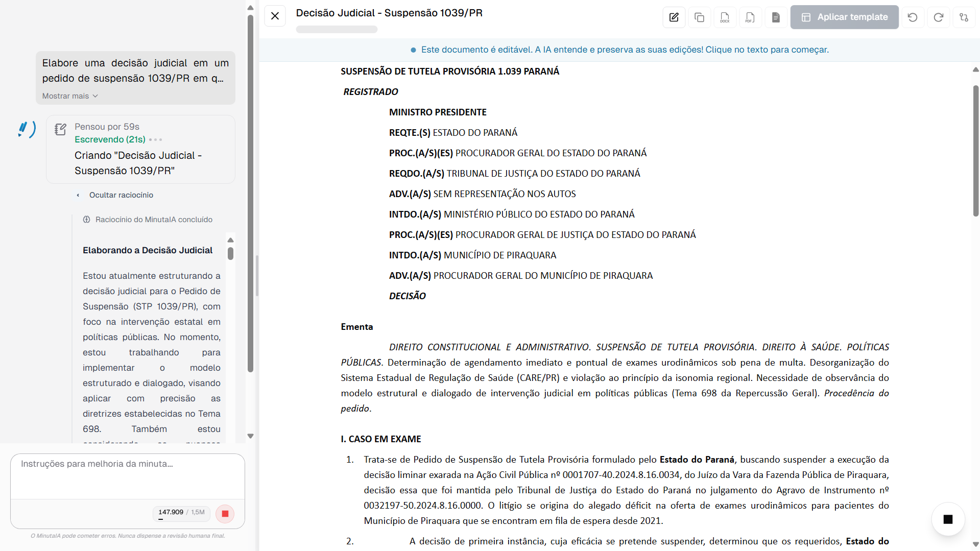Click the floating black stop button

[x=948, y=519]
